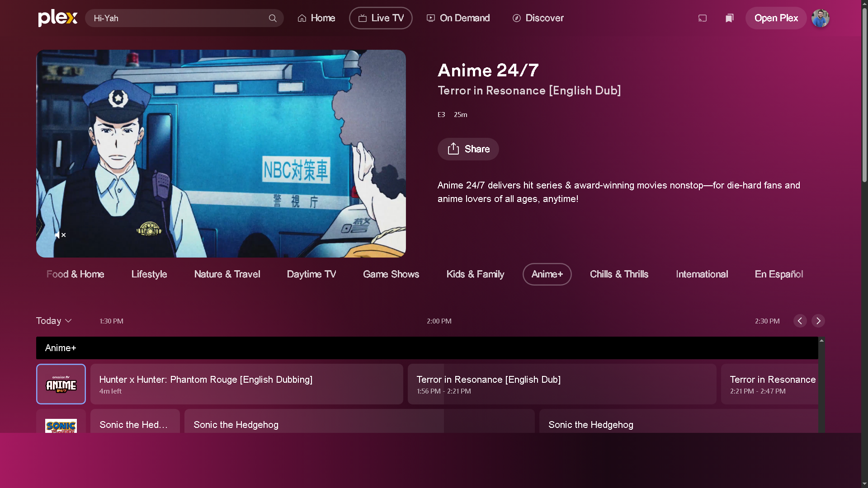Click the Anime 24/7 title
The width and height of the screenshot is (868, 488).
tap(488, 70)
